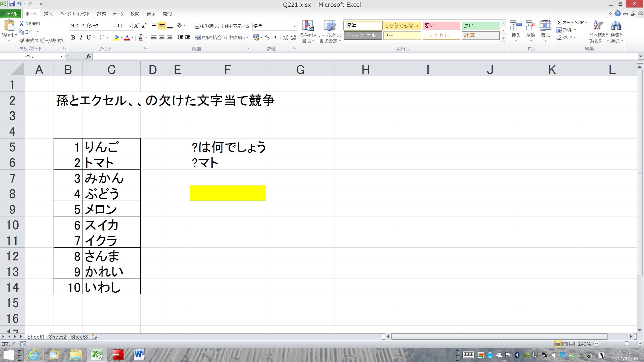Open the font name dropdown

tap(114, 26)
